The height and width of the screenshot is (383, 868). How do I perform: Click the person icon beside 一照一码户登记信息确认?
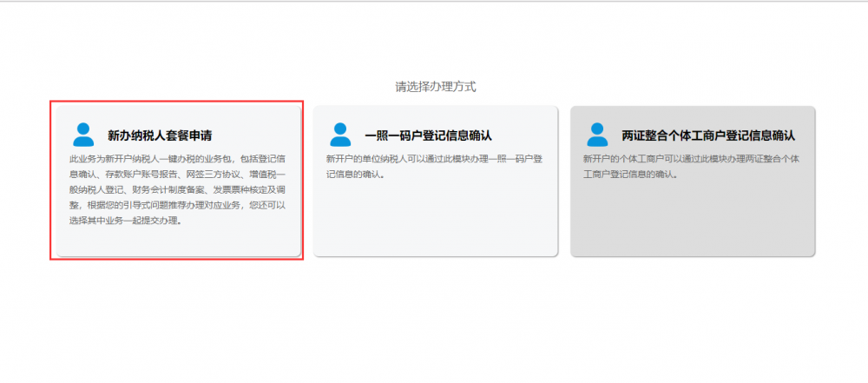[340, 135]
